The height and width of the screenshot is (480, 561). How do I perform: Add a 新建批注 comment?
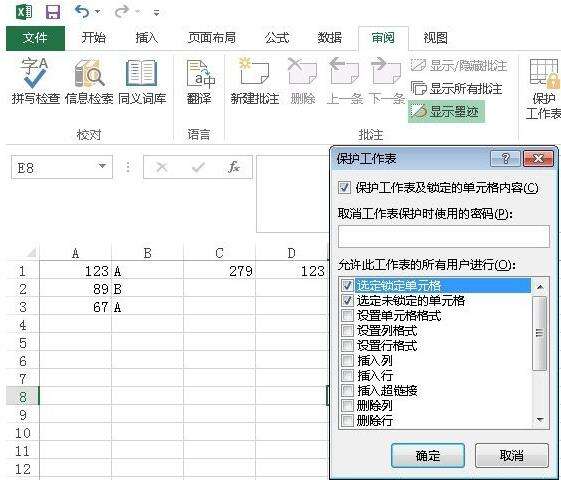255,81
